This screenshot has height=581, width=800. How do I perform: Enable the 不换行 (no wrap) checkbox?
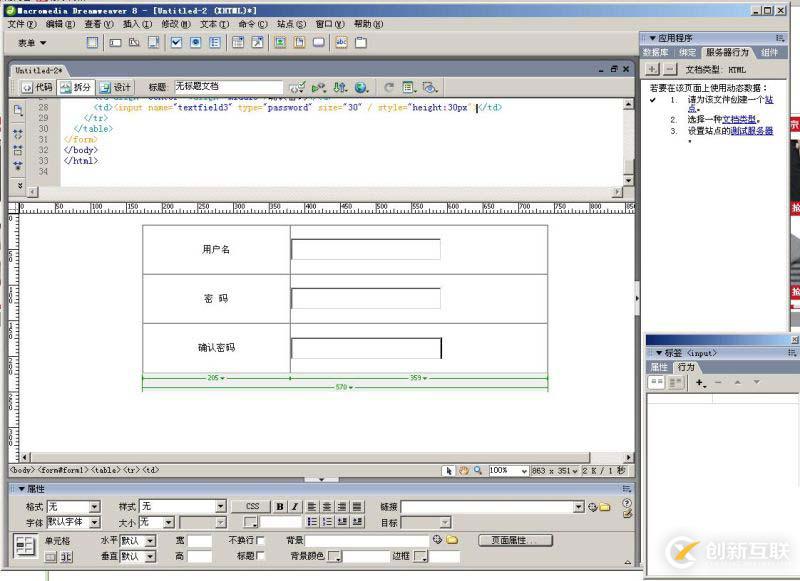(260, 540)
